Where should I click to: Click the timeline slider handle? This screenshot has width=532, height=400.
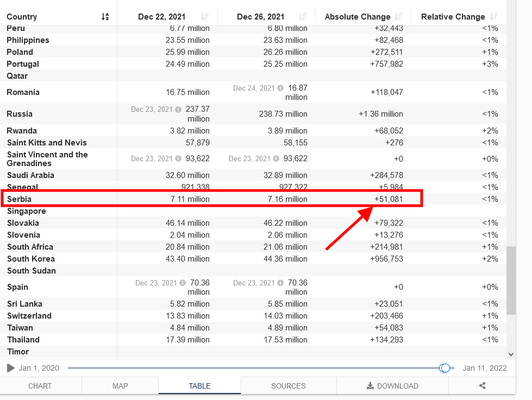[x=445, y=368]
